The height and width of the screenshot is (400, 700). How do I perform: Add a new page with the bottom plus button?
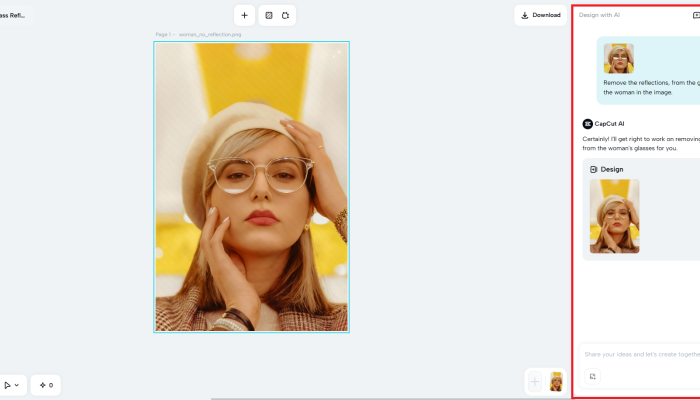pyautogui.click(x=535, y=381)
